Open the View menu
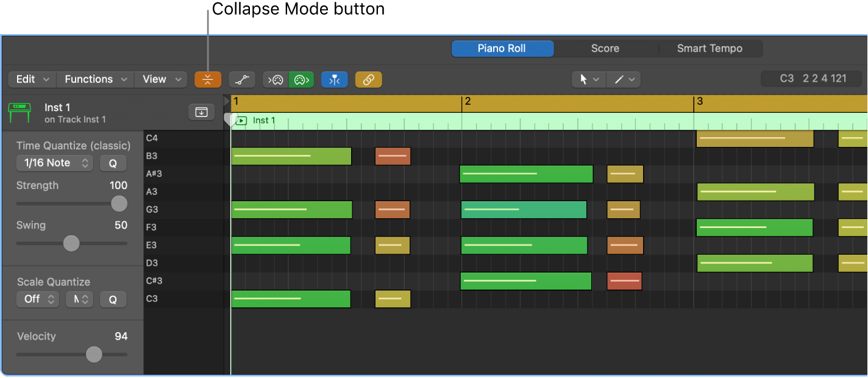Image resolution: width=868 pixels, height=378 pixels. pos(161,79)
